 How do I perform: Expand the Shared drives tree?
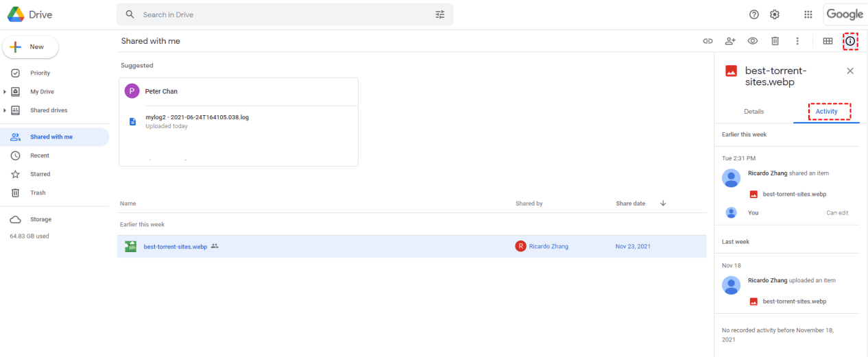pos(5,110)
